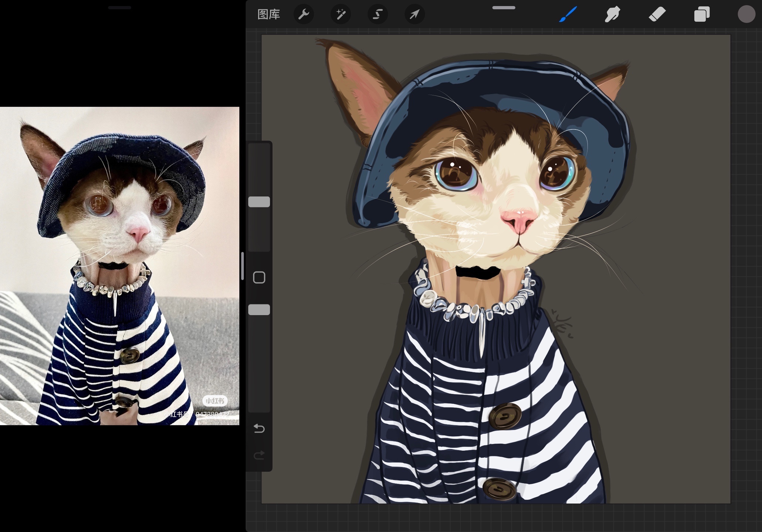This screenshot has height=532, width=762.
Task: Undo the last stroke
Action: tap(259, 429)
